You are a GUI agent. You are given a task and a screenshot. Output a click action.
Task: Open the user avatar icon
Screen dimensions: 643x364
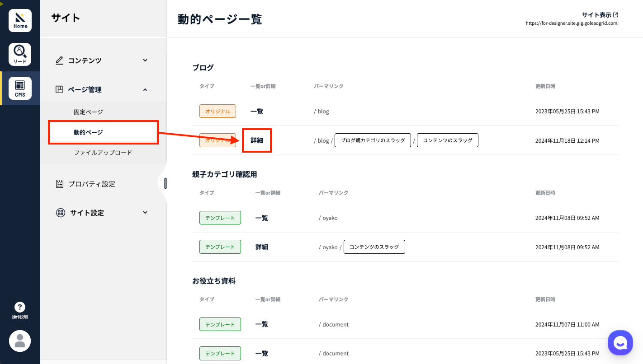20,341
